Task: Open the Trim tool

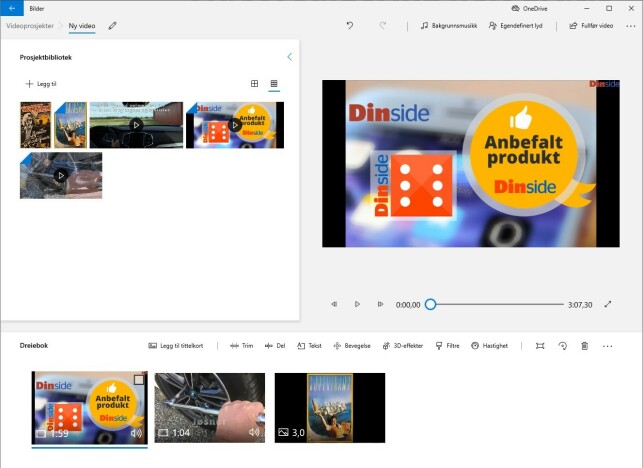Action: pos(242,346)
